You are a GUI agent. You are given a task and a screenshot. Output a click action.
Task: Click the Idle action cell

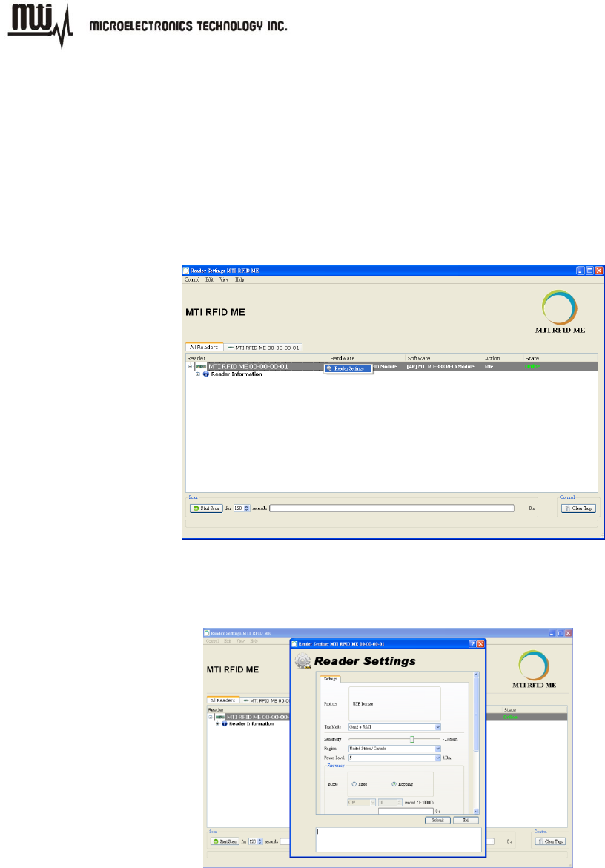[x=489, y=366]
